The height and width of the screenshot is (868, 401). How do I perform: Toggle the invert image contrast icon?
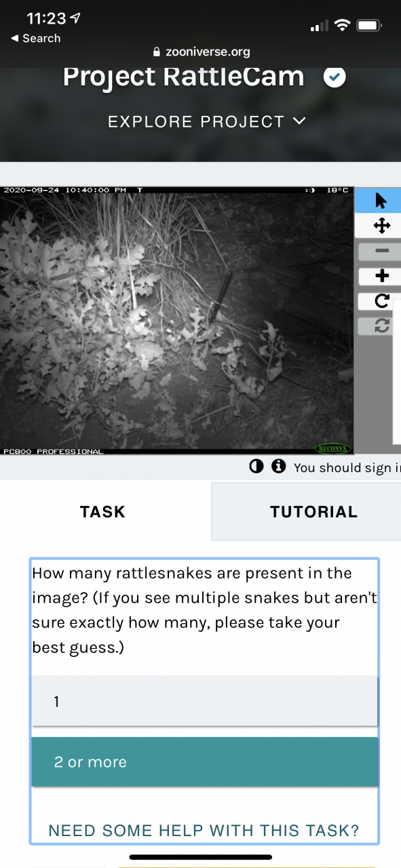[256, 467]
